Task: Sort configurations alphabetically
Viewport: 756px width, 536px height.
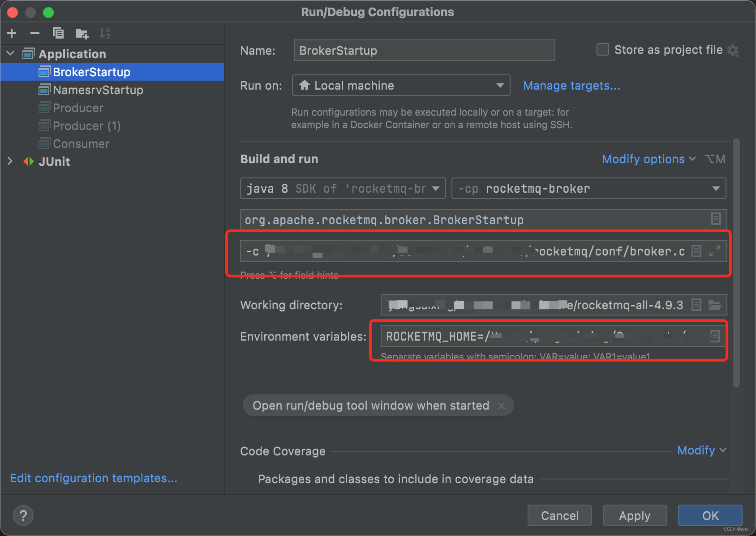Action: [x=105, y=33]
